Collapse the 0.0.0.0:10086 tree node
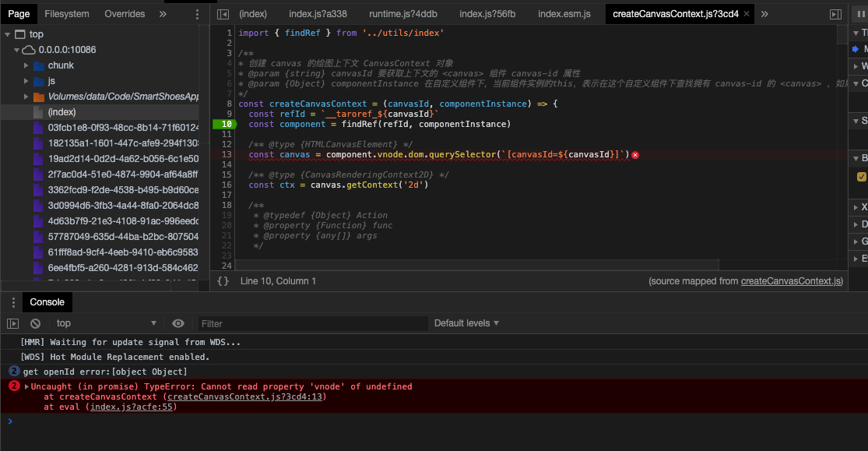The width and height of the screenshot is (868, 451). point(16,50)
